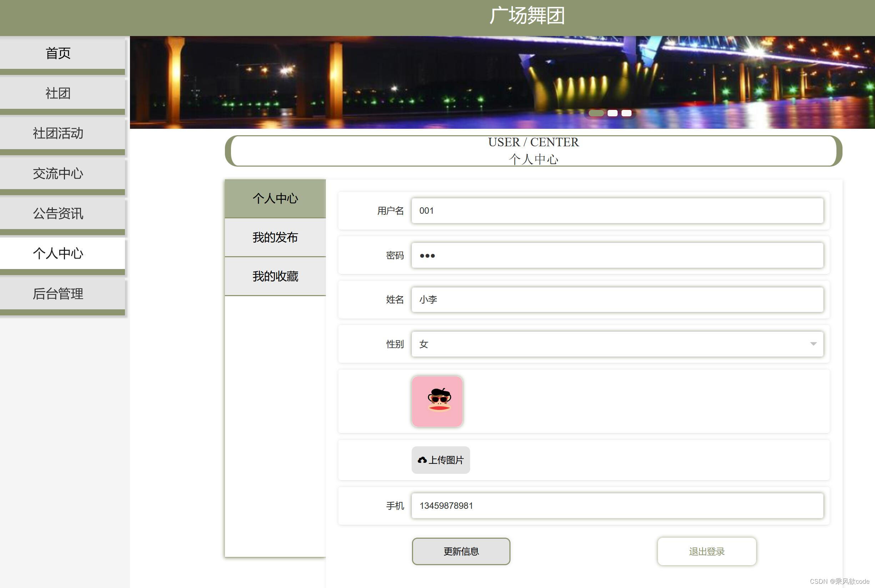
Task: Switch to the 我的收藏 tab
Action: coord(275,277)
